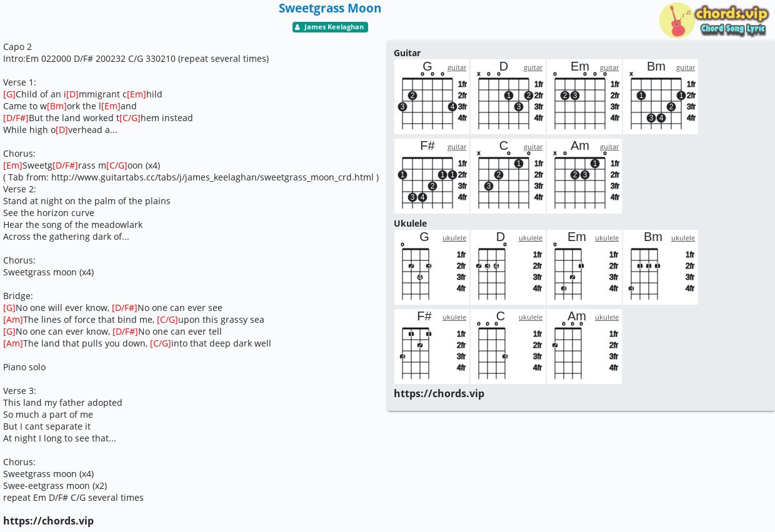Open the C ukulele chord diagram
Image resolution: width=775 pixels, height=532 pixels.
508,347
